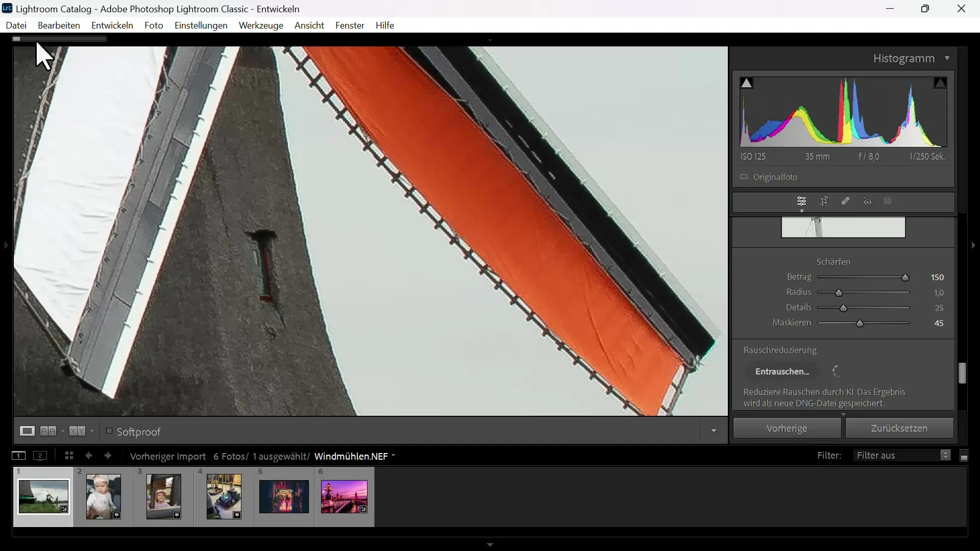Viewport: 980px width, 551px height.
Task: Open toolbar content dropdown triangle
Action: (714, 432)
